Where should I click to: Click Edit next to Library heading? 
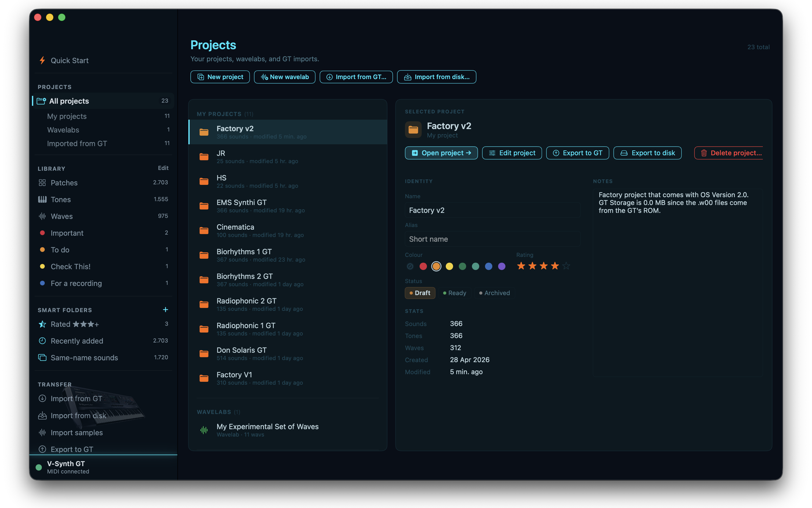pyautogui.click(x=163, y=168)
